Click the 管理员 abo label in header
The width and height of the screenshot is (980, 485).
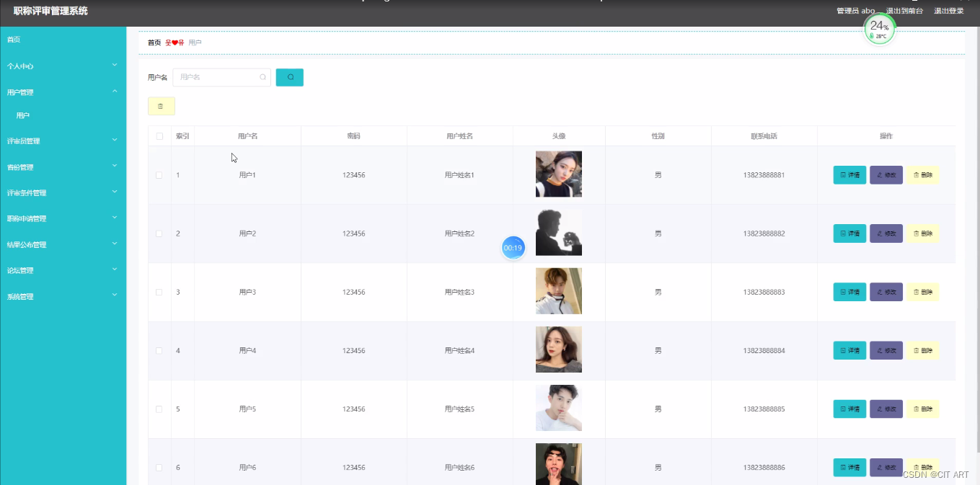(x=855, y=11)
